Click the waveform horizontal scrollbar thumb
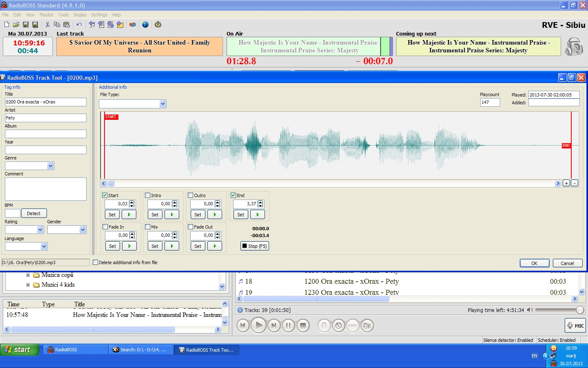Viewport: 588px width, 368px height. [111, 184]
